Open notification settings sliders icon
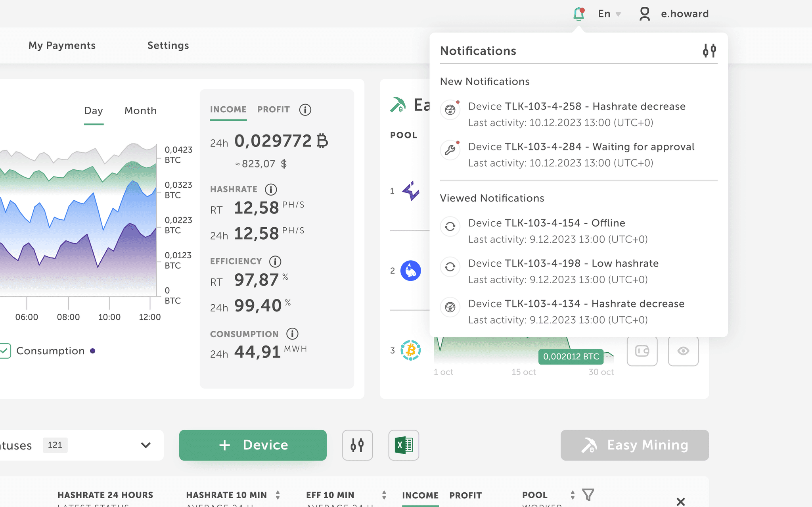 coord(709,51)
